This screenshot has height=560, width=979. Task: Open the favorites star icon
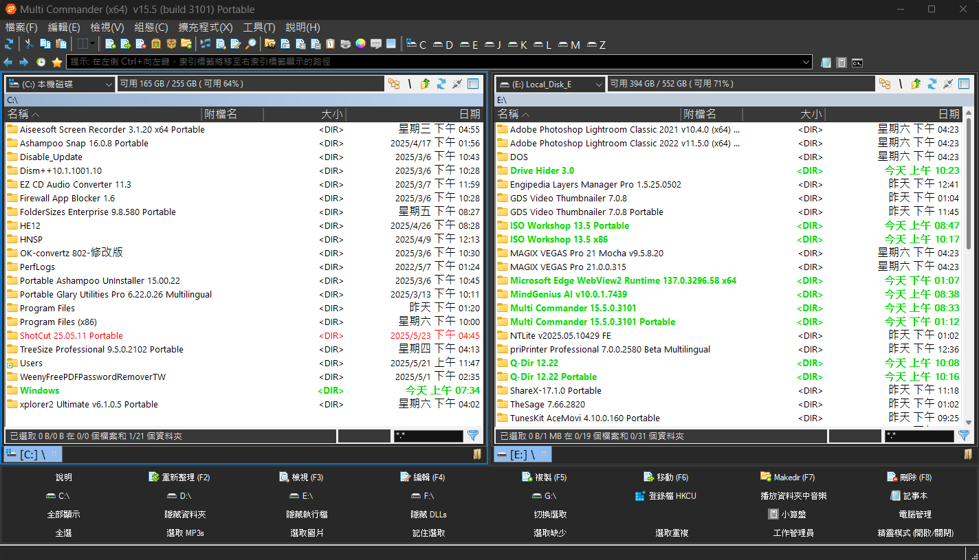click(57, 62)
